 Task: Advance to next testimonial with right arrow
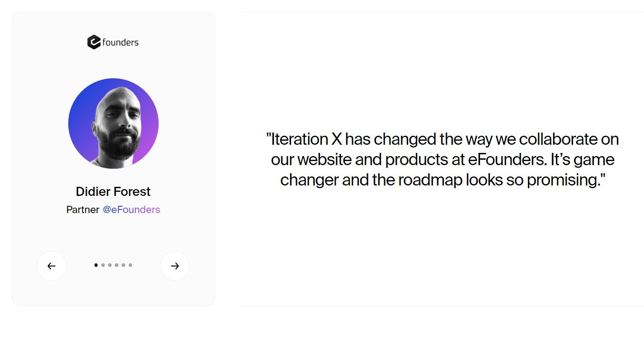point(175,266)
